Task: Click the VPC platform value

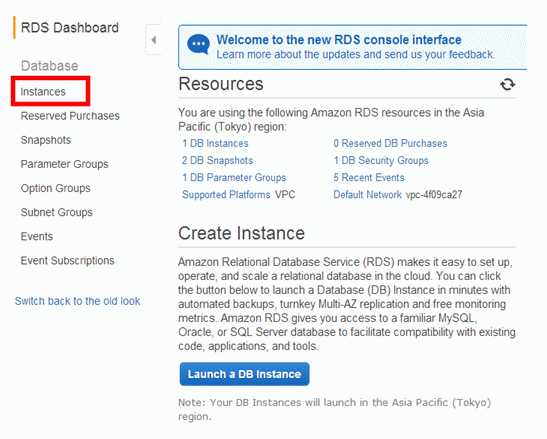Action: pyautogui.click(x=285, y=194)
